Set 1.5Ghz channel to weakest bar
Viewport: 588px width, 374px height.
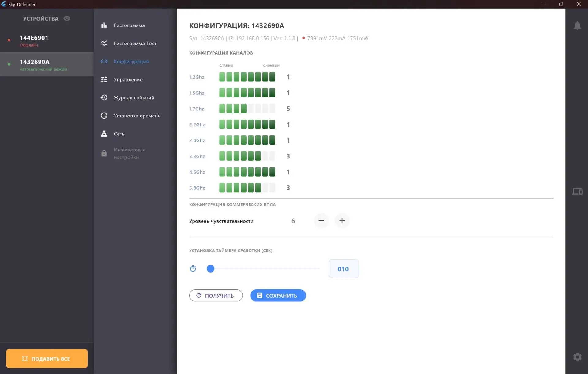click(x=222, y=93)
